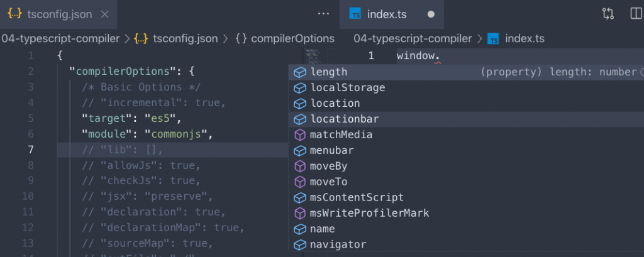Open the index.ts breadcrumb
Viewport: 644px width, 257px height.
pyautogui.click(x=525, y=38)
